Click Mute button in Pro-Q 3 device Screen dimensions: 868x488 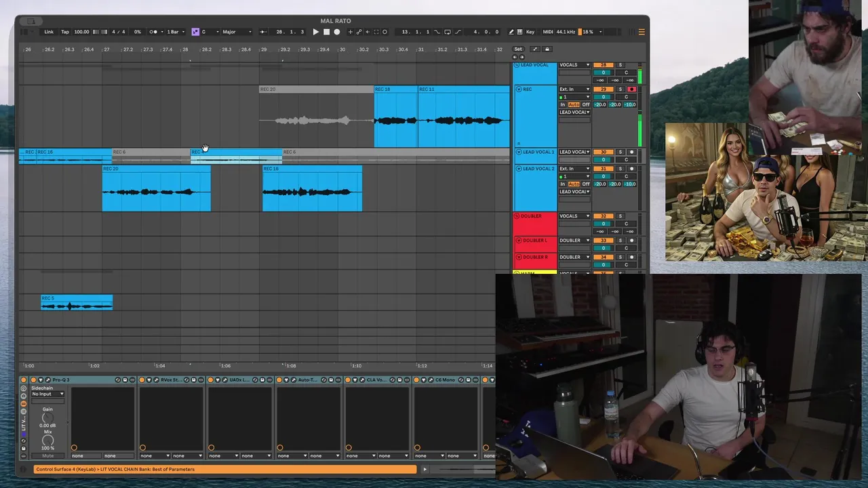[47, 456]
